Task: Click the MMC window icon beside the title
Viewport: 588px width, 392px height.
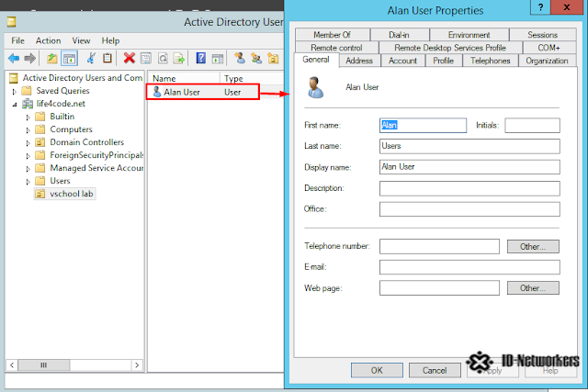Action: pyautogui.click(x=12, y=22)
